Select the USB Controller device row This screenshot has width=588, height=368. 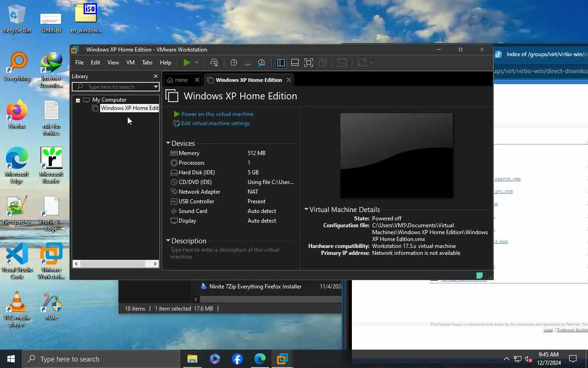(232, 201)
